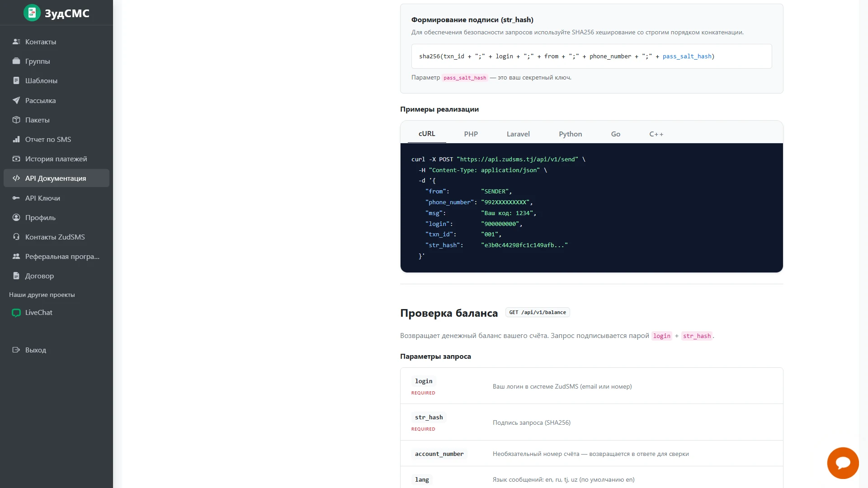This screenshot has height=488, width=868.
Task: Open Рассылка paper-plane icon
Action: [16, 100]
